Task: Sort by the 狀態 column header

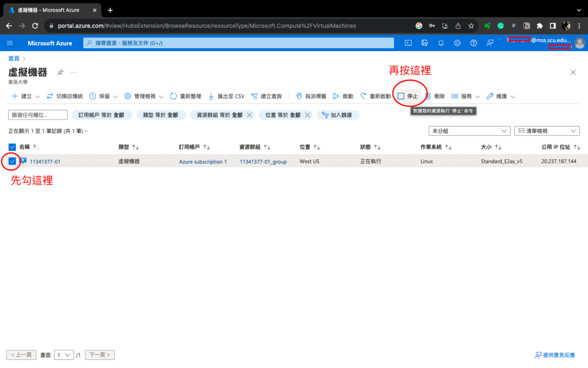Action: pyautogui.click(x=365, y=147)
